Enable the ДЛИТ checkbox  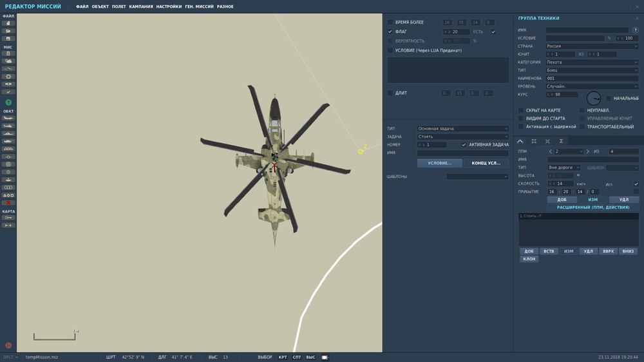pos(390,93)
